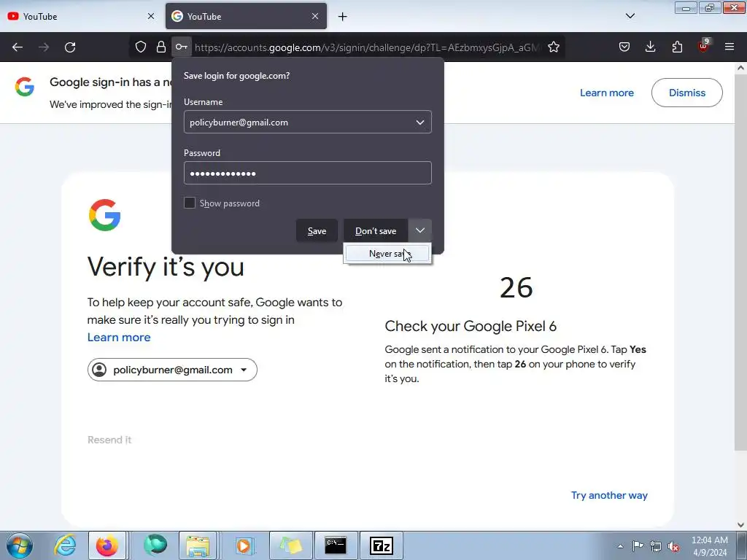
Task: Open the media player taskbar icon
Action: click(244, 545)
